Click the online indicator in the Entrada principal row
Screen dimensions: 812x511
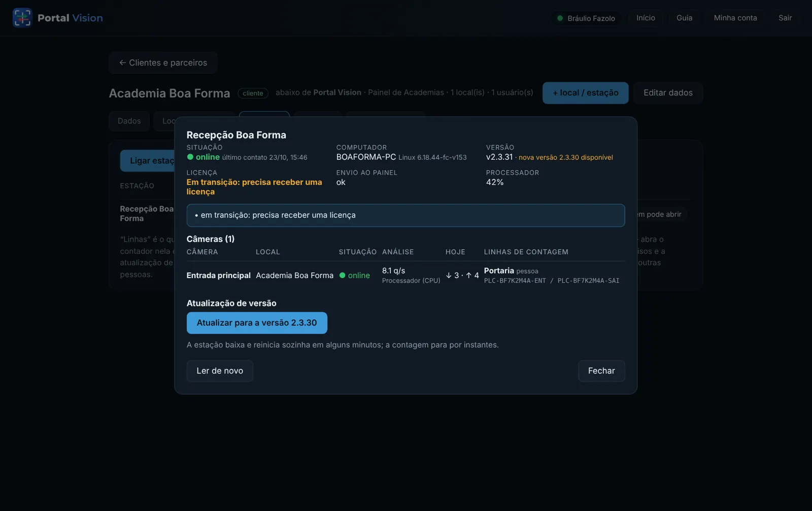[x=355, y=276]
